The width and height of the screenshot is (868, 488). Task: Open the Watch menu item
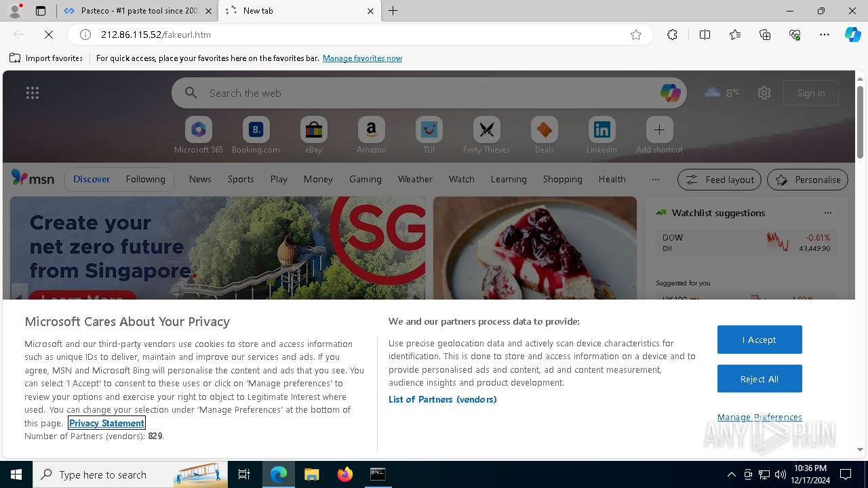[x=462, y=179]
